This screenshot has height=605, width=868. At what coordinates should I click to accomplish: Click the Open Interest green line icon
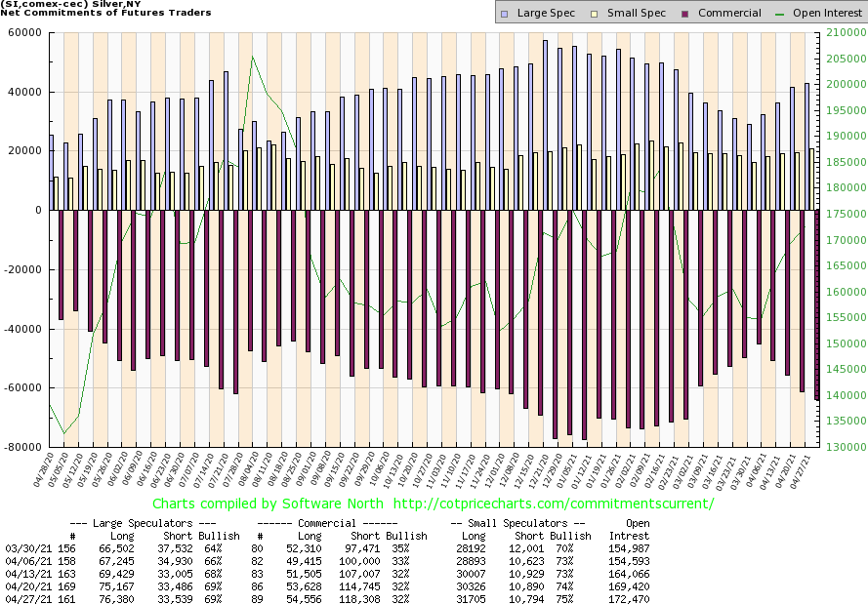[781, 14]
